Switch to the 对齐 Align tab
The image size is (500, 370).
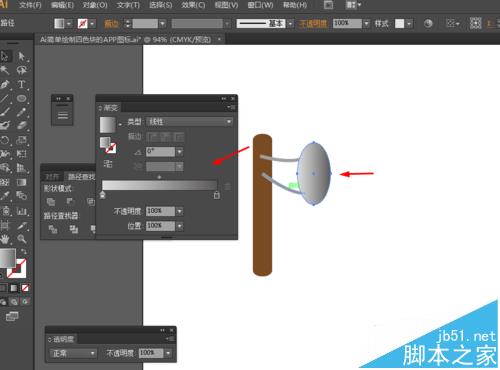tap(52, 177)
